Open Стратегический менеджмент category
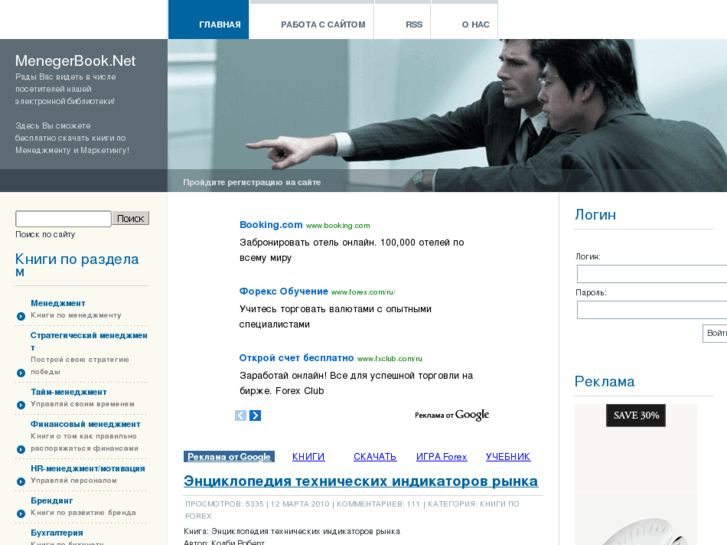Screen dimensions: 727x545 [x=89, y=341]
